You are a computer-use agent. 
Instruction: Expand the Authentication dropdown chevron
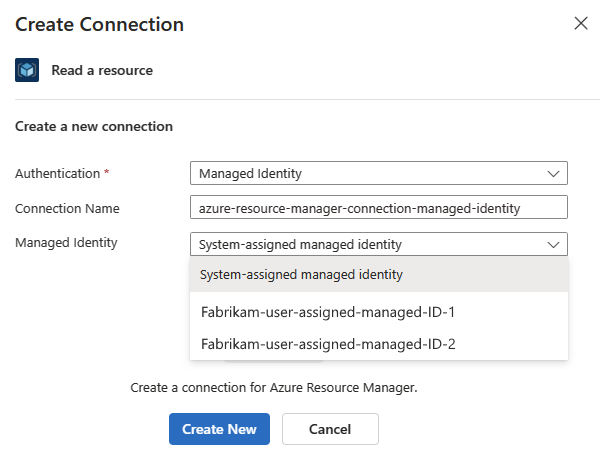(x=554, y=173)
